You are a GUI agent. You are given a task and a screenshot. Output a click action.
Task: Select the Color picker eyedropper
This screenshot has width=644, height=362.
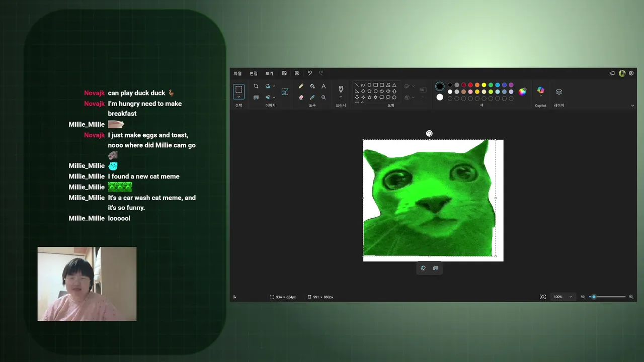[312, 97]
